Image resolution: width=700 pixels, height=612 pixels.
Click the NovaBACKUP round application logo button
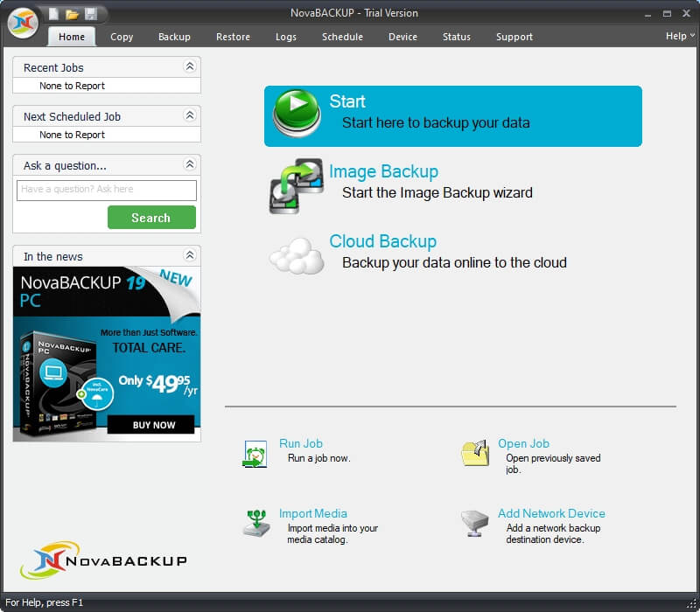[x=23, y=23]
